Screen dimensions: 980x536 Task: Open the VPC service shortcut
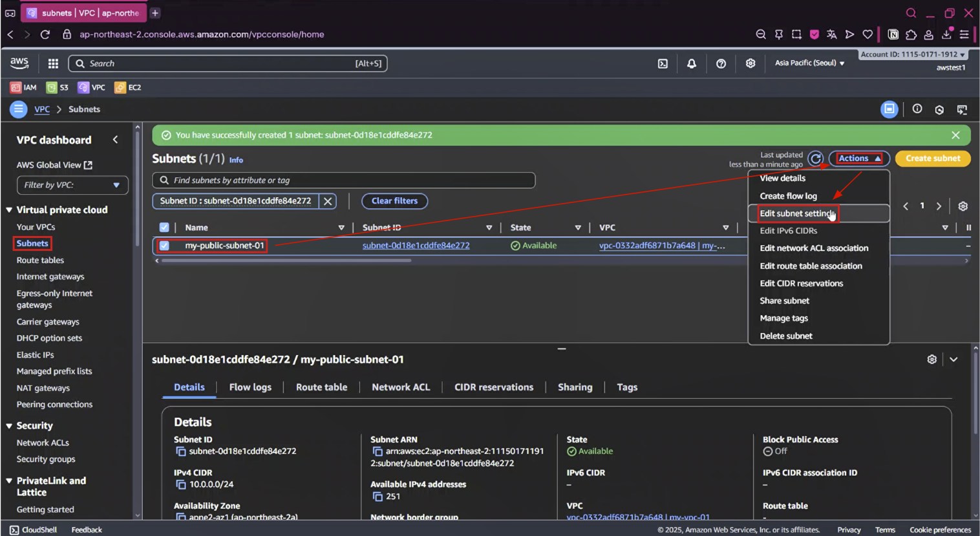[92, 87]
